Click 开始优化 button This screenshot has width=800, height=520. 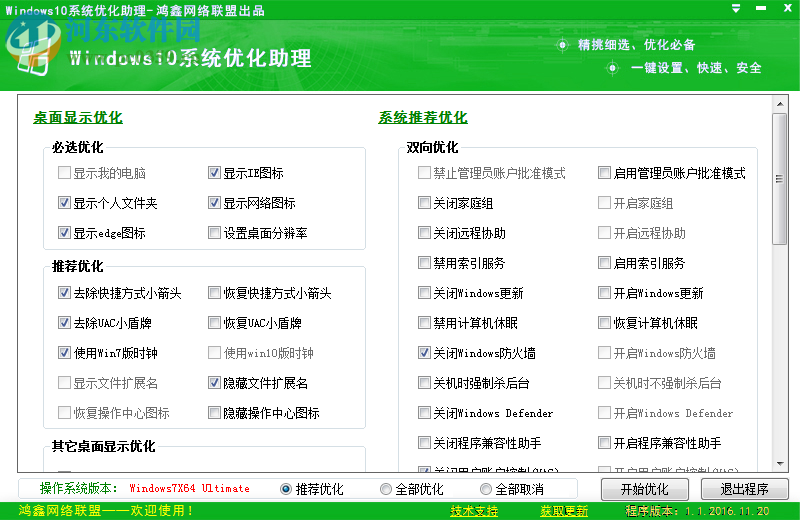(x=644, y=489)
